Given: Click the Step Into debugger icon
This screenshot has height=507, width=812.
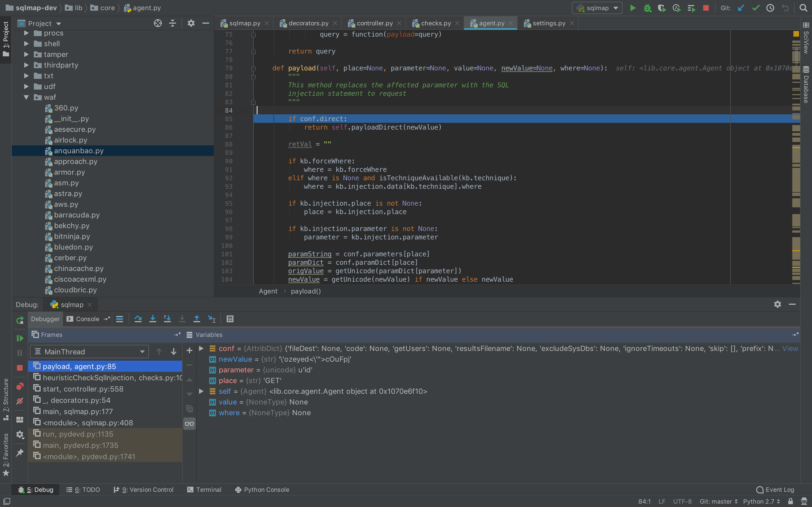Looking at the screenshot, I should 153,319.
